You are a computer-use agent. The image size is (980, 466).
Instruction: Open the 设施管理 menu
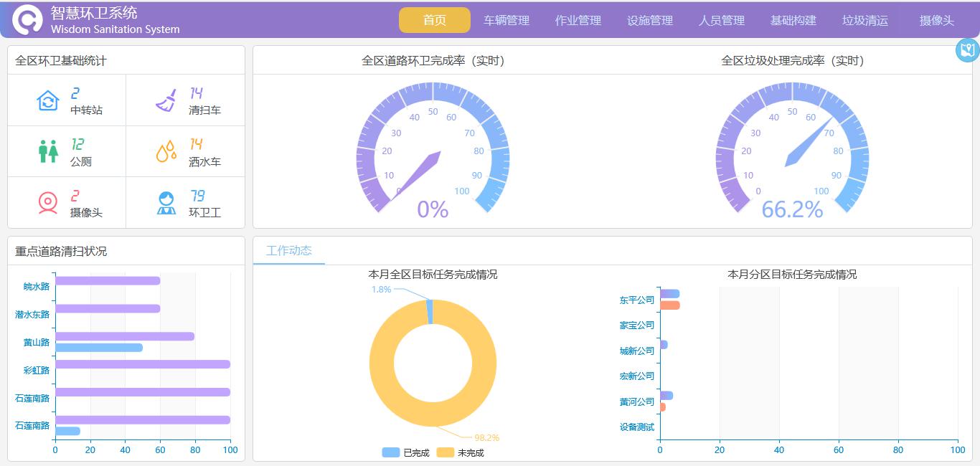(650, 21)
